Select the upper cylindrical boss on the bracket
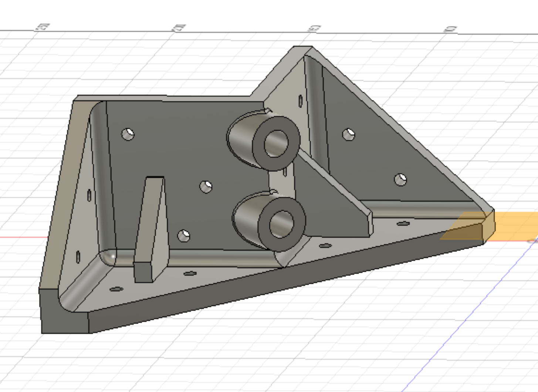The width and height of the screenshot is (538, 392). [264, 140]
